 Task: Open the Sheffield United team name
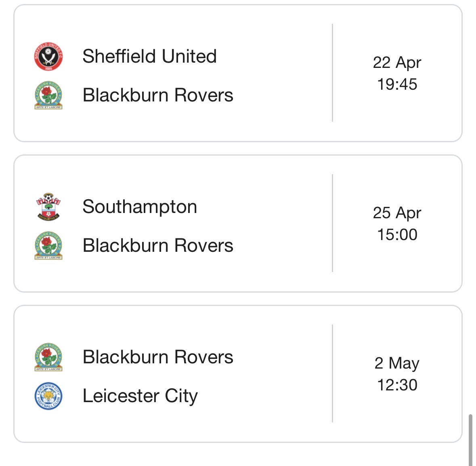[x=149, y=56]
